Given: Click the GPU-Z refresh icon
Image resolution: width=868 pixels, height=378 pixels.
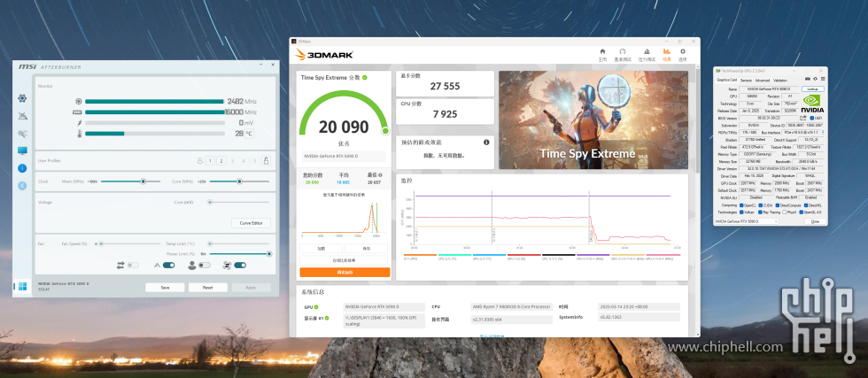Looking at the screenshot, I should click(x=815, y=79).
